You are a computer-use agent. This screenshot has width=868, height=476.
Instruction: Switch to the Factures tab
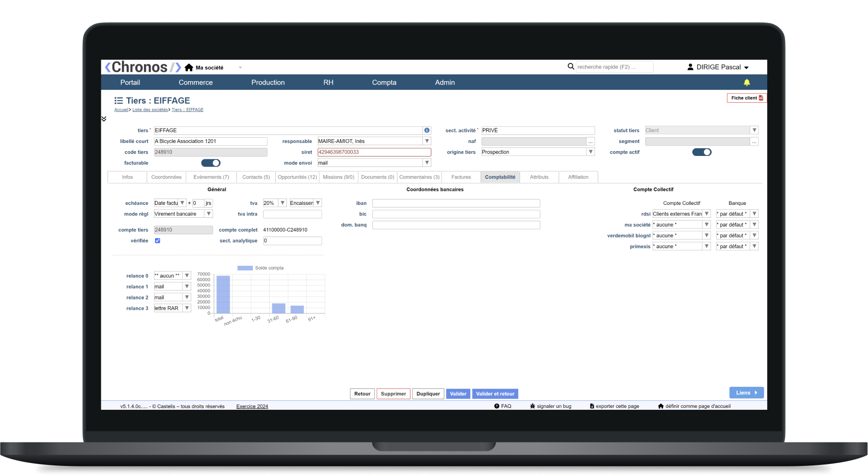point(461,178)
